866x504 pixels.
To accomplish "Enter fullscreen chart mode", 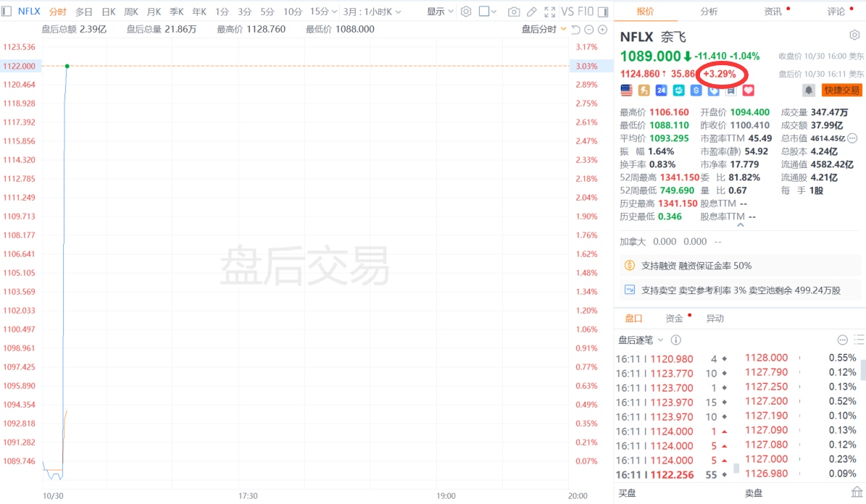I will (548, 12).
